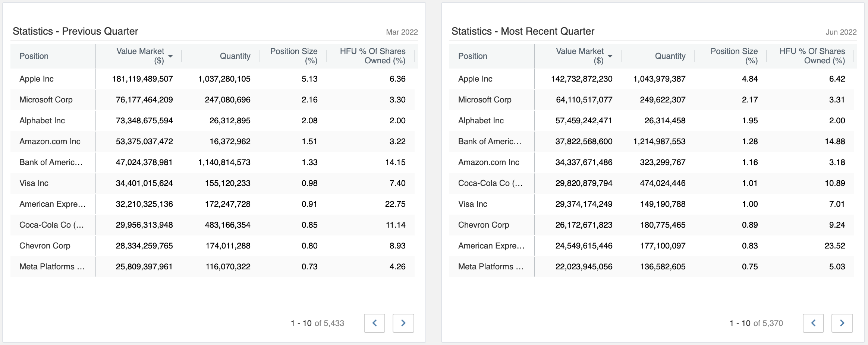Select Microsoft Corp in Most Recent Quarter table
868x345 pixels.
[x=485, y=100]
